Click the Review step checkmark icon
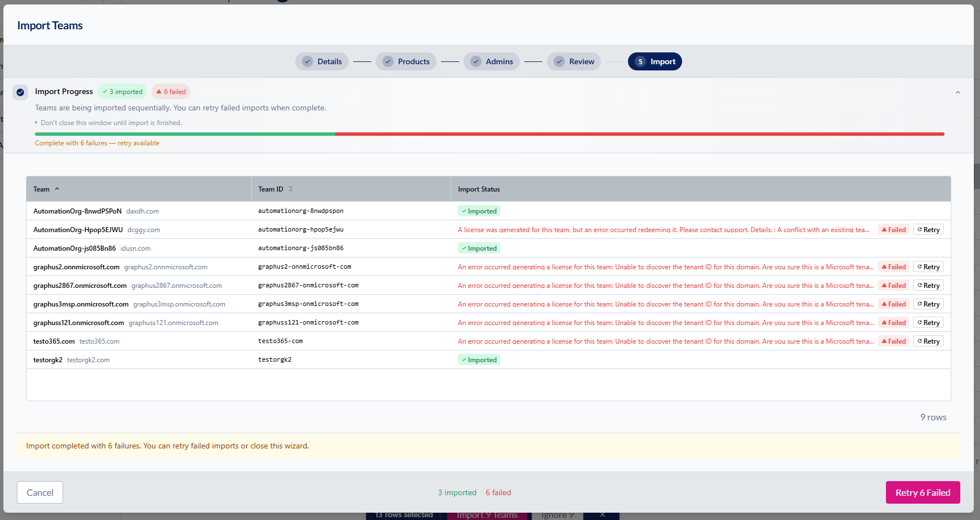The height and width of the screenshot is (520, 980). coord(559,61)
